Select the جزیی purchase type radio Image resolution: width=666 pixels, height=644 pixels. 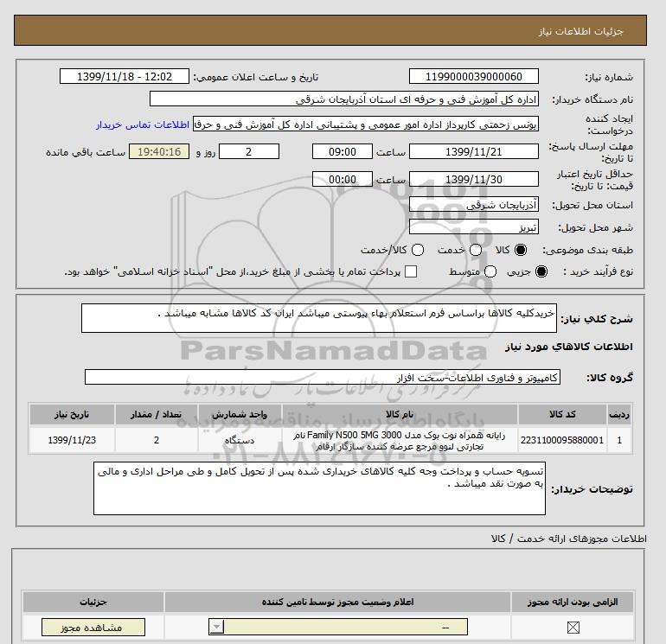(x=541, y=271)
